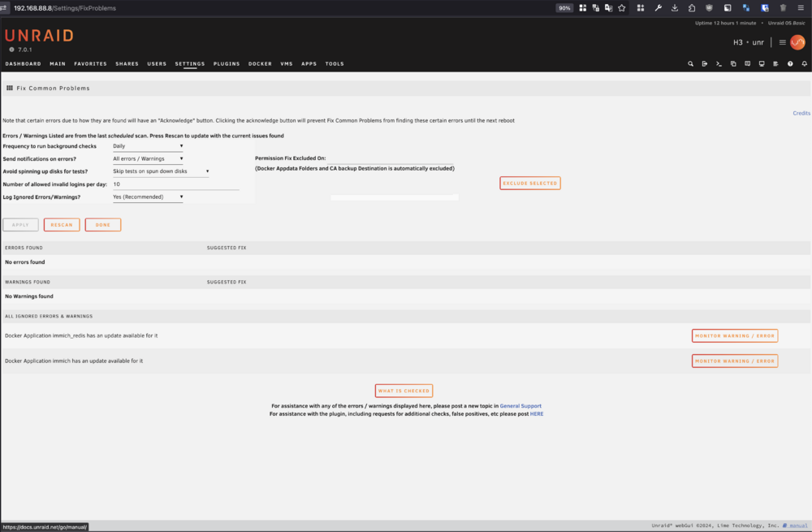Click the version info icon beside 7.0.1
Image resolution: width=812 pixels, height=532 pixels.
(x=11, y=50)
